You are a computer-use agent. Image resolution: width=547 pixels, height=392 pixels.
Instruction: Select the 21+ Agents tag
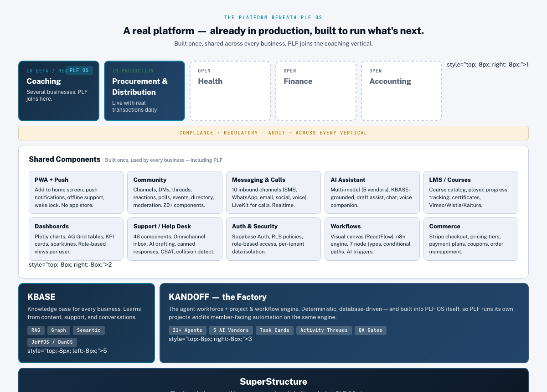[187, 330]
